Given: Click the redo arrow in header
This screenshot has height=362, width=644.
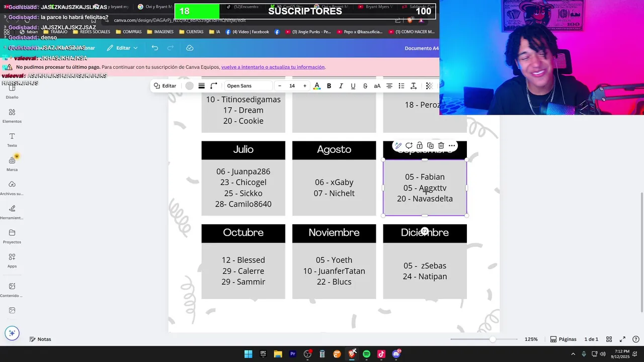Looking at the screenshot, I should [x=171, y=48].
